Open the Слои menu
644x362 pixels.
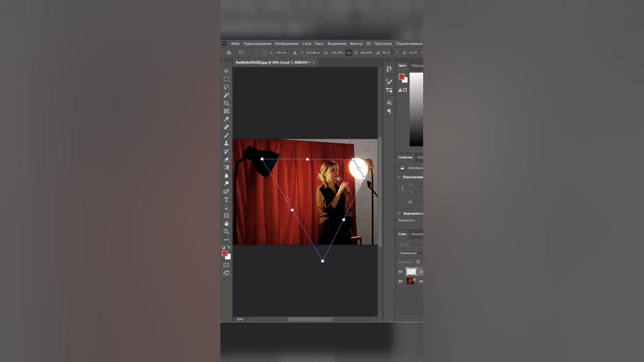click(x=307, y=44)
